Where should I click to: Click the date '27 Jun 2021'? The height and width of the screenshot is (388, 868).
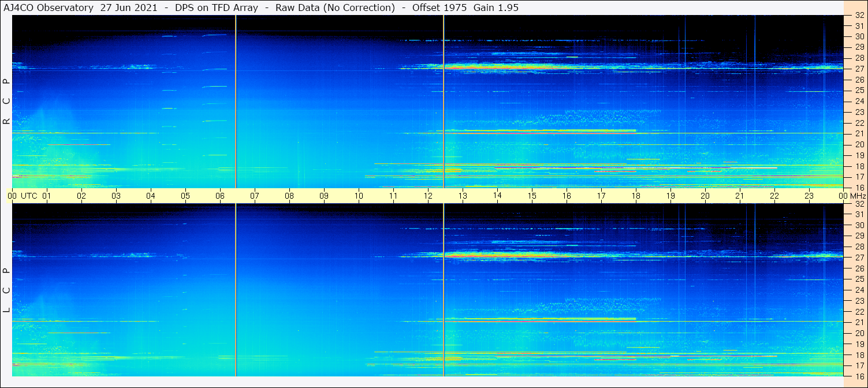[129, 8]
